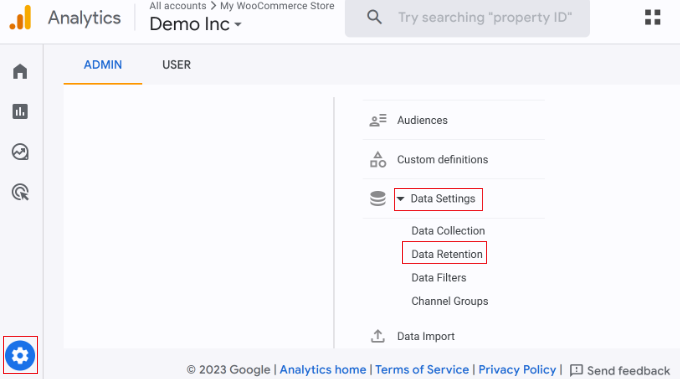
Task: Open the Terms of Service link
Action: [x=422, y=369]
